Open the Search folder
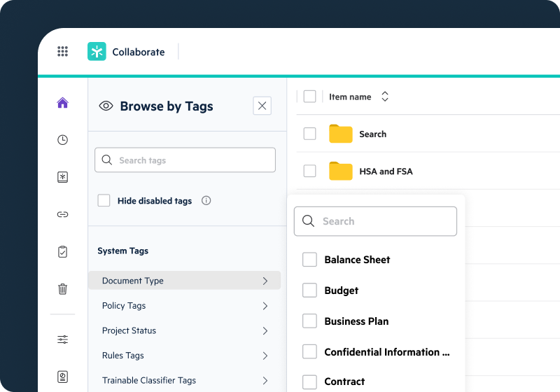The width and height of the screenshot is (560, 392). click(372, 134)
